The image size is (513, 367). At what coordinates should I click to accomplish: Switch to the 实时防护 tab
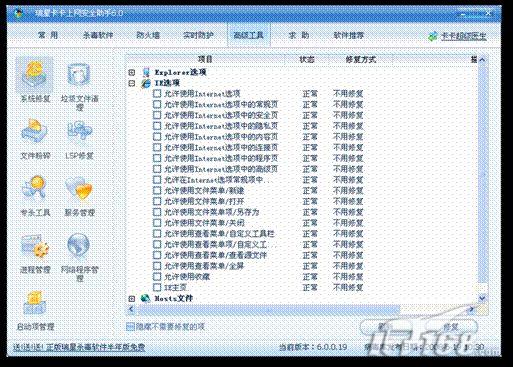(x=198, y=35)
